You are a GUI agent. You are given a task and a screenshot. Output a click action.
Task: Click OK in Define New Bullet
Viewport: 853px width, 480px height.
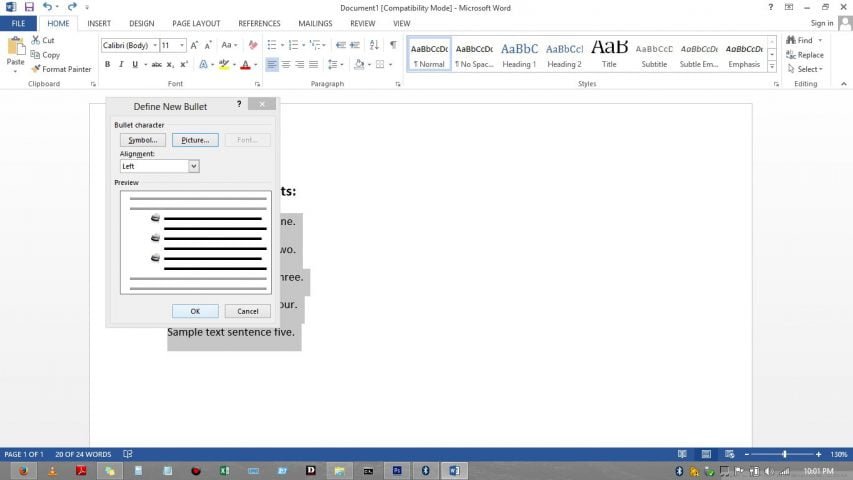click(x=195, y=311)
